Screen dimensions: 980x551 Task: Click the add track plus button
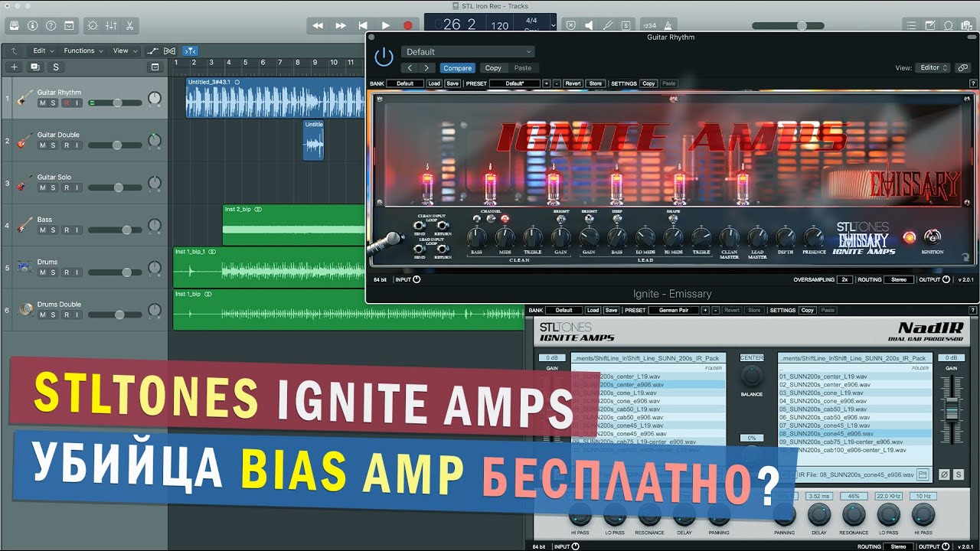click(x=14, y=67)
